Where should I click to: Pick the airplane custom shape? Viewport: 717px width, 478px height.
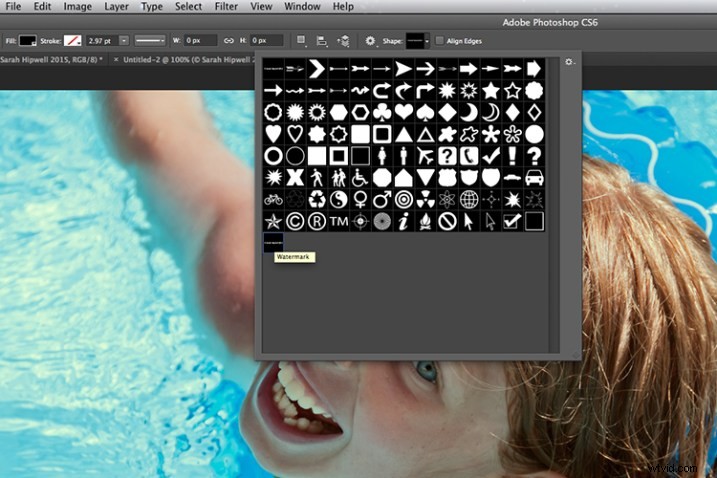point(425,156)
